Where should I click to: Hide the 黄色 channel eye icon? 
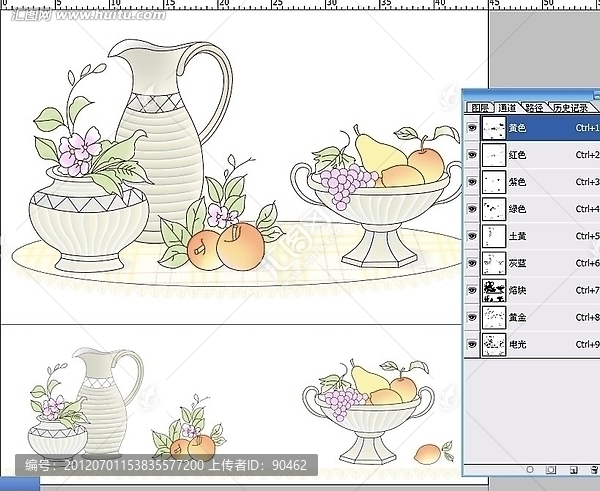(x=472, y=128)
